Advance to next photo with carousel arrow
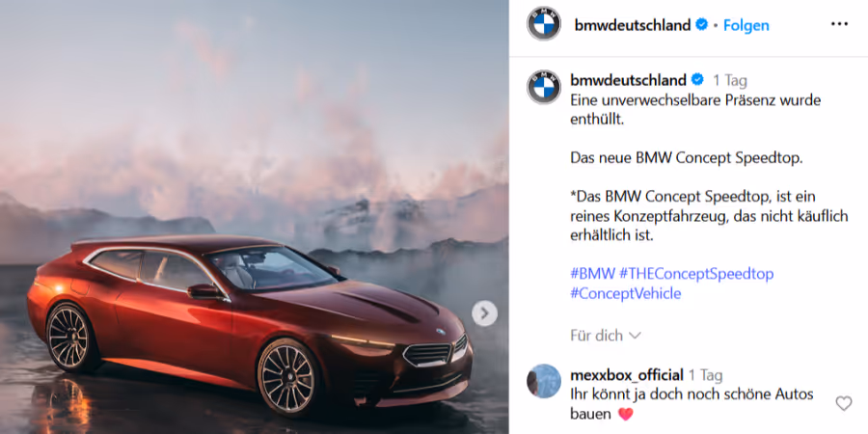The image size is (868, 434). point(484,313)
